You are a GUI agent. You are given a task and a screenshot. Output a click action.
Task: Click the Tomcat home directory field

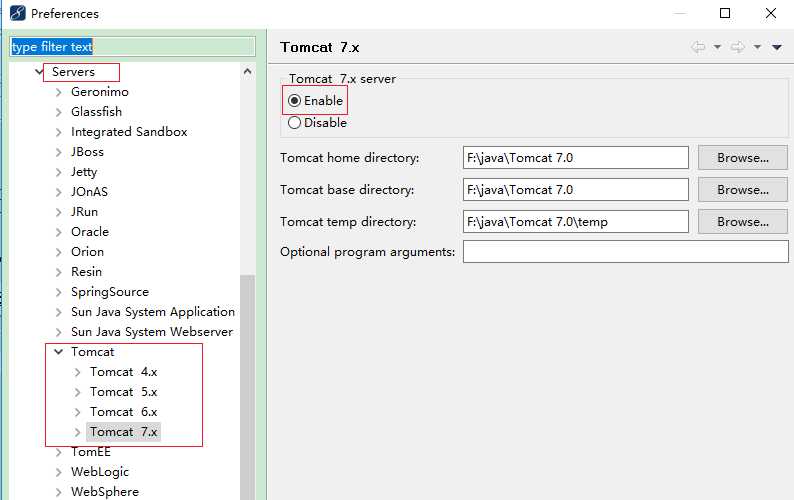coord(576,158)
